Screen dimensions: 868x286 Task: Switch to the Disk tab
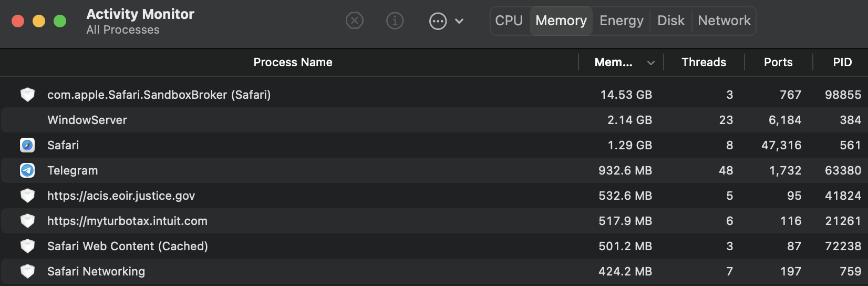(670, 21)
